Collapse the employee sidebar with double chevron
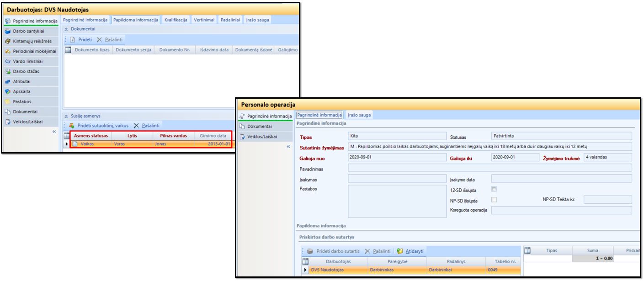 pos(54,132)
